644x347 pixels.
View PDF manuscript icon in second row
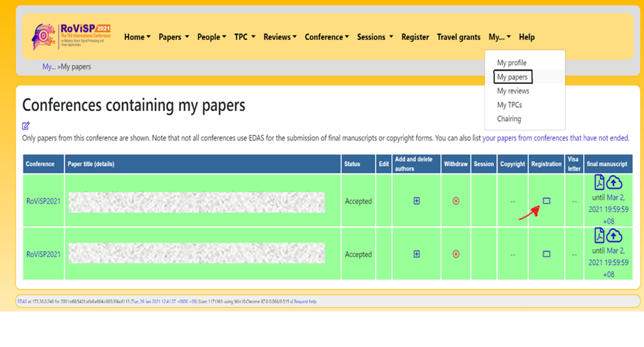[599, 236]
